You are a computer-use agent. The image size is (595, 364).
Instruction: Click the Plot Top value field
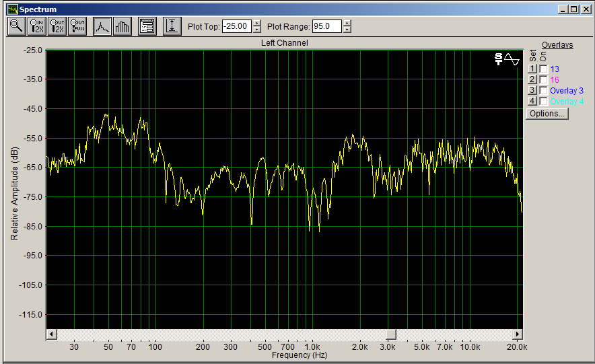tap(237, 26)
